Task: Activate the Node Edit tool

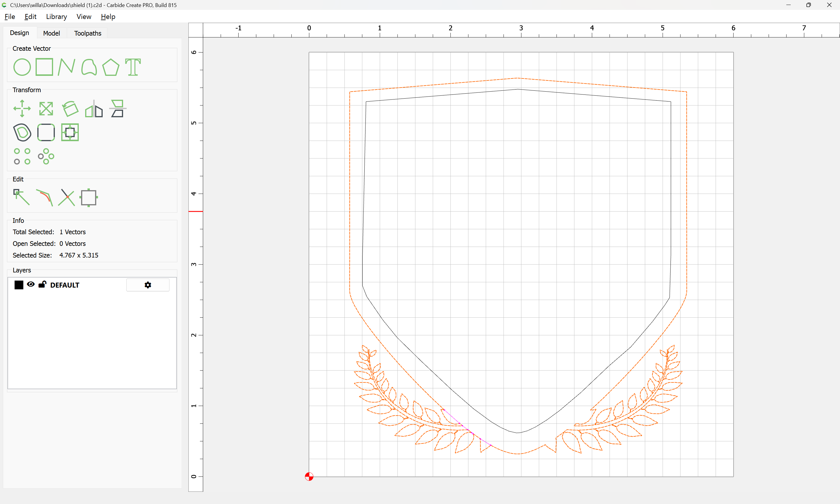Action: [x=21, y=197]
